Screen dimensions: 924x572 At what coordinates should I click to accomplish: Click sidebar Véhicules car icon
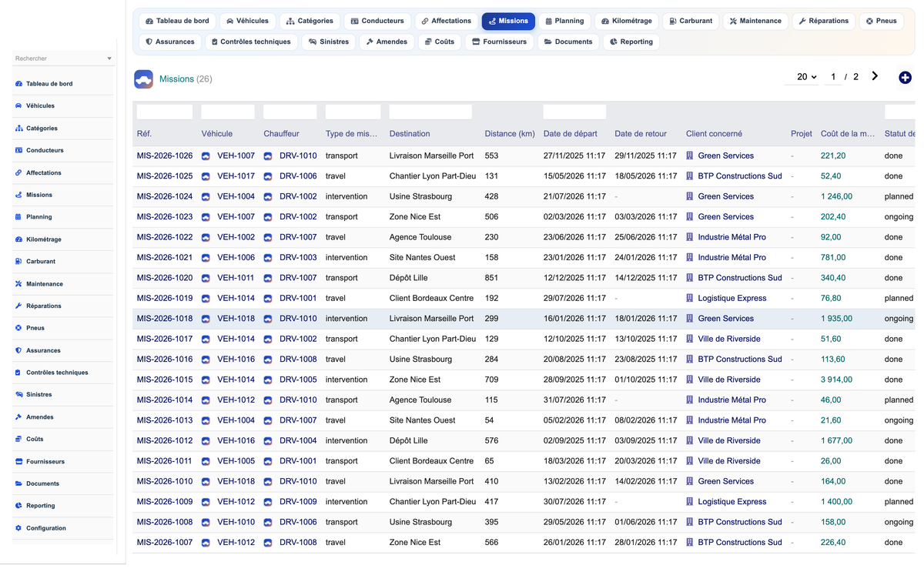tap(18, 105)
